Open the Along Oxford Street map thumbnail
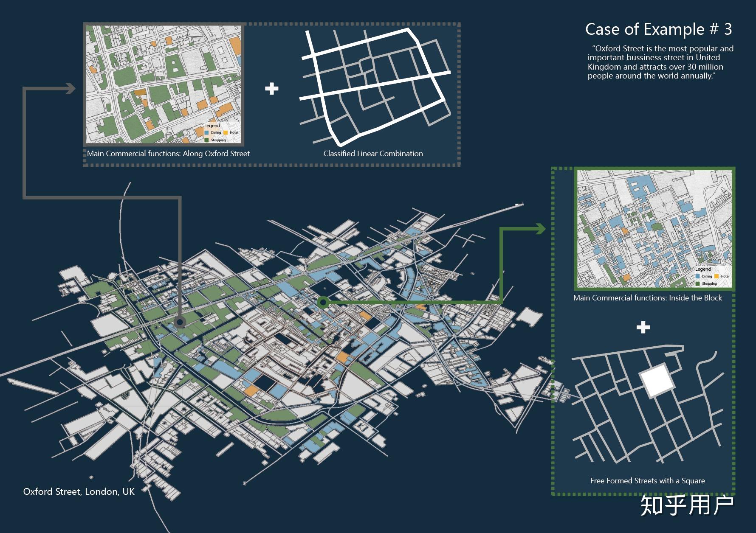The height and width of the screenshot is (533, 756). (164, 84)
